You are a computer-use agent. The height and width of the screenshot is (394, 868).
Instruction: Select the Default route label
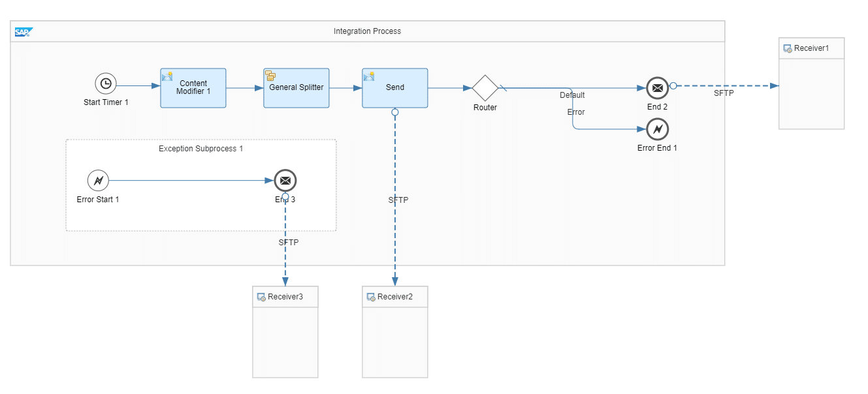(572, 95)
